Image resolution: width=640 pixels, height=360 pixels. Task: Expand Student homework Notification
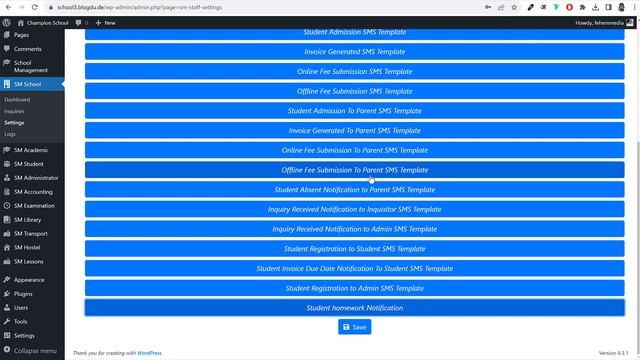pos(354,308)
